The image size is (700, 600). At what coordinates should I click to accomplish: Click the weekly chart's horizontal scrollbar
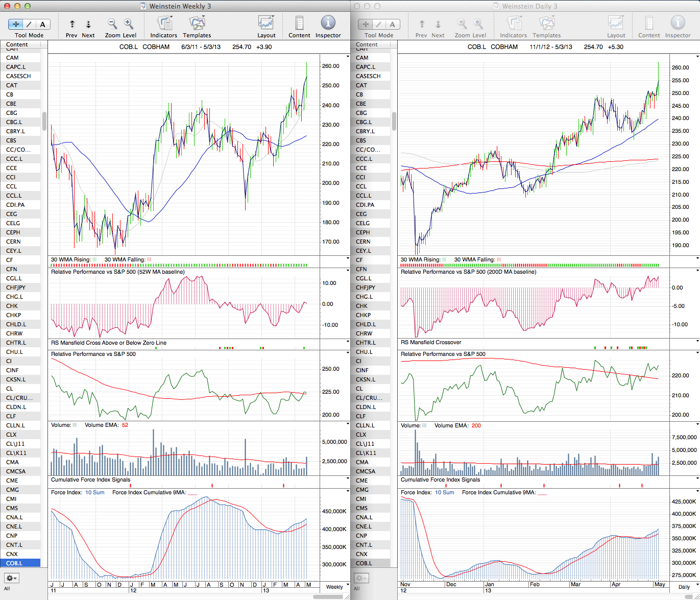328,596
